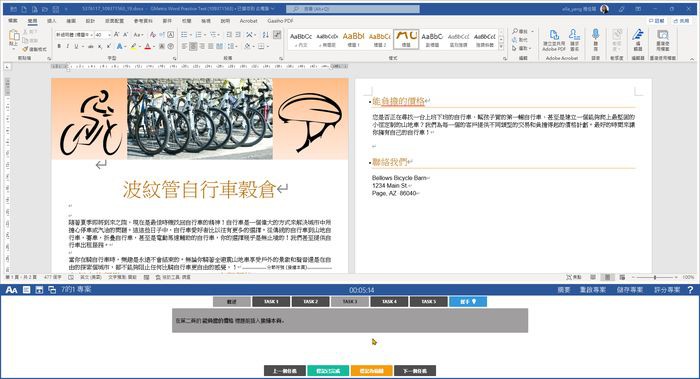Screen dimensions: 700x379
Task: Toggle Superscript formatting
Action: pos(108,46)
